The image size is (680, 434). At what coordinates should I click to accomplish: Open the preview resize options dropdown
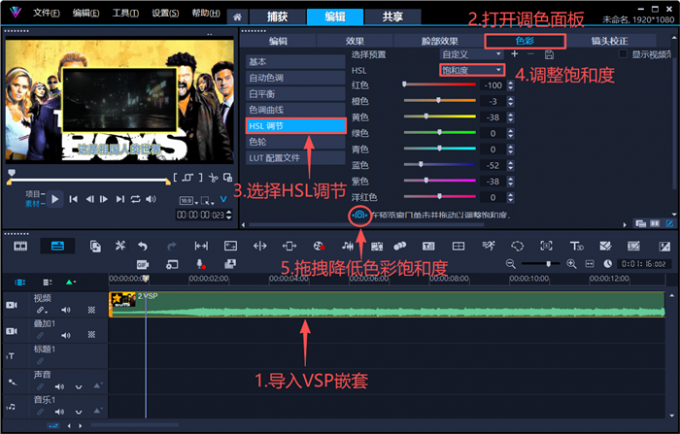click(x=207, y=201)
